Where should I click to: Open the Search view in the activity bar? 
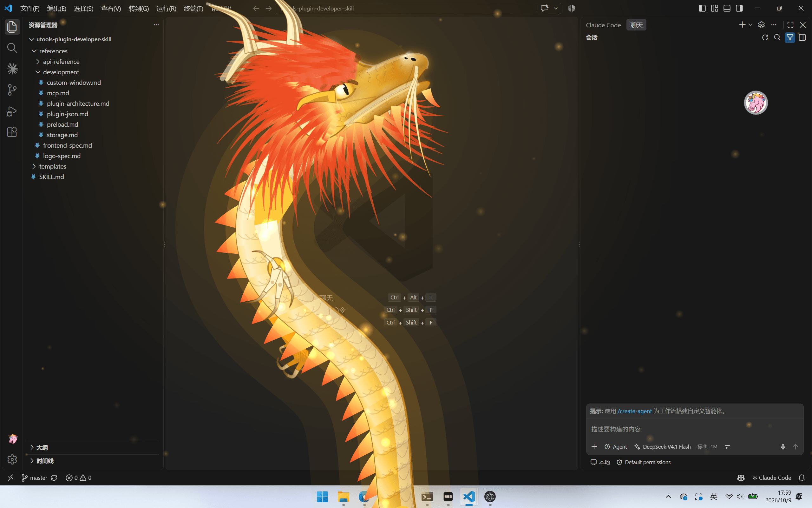click(12, 48)
